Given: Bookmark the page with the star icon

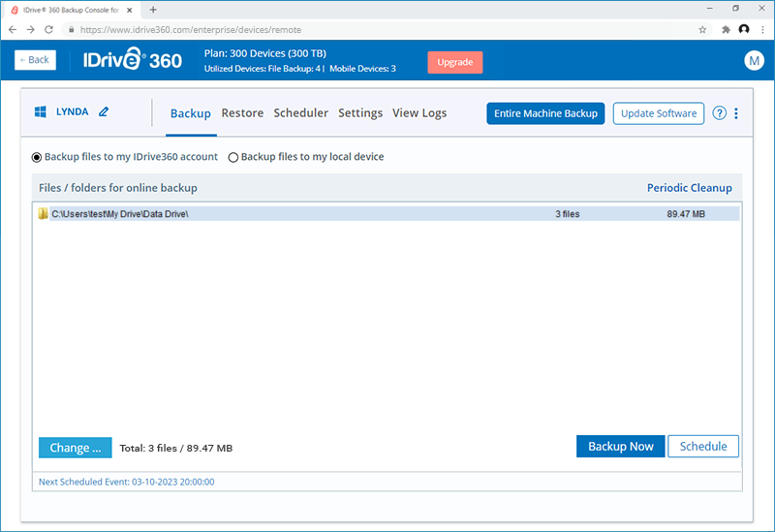Looking at the screenshot, I should coord(702,30).
